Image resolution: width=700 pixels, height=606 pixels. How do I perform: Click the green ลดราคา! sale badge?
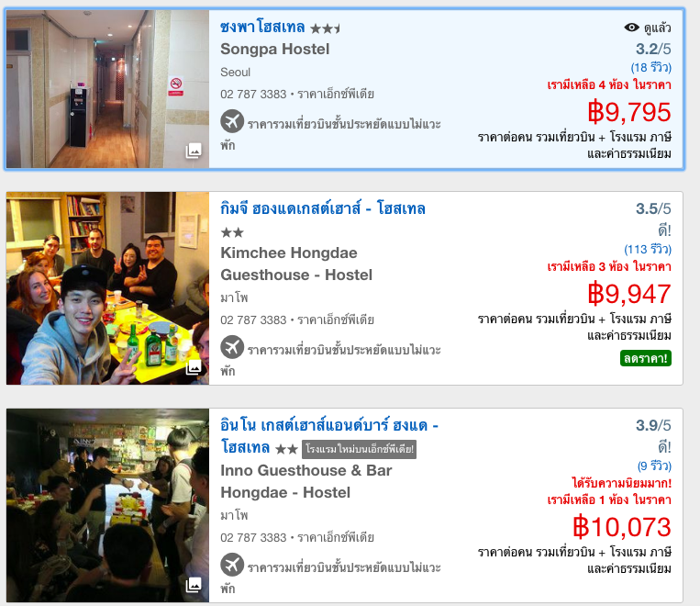(646, 358)
